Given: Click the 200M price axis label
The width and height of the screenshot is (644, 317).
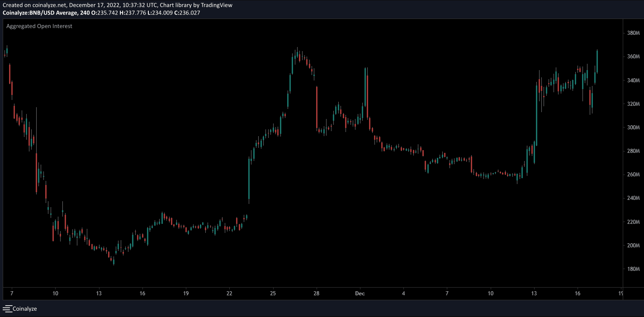Looking at the screenshot, I should 633,246.
